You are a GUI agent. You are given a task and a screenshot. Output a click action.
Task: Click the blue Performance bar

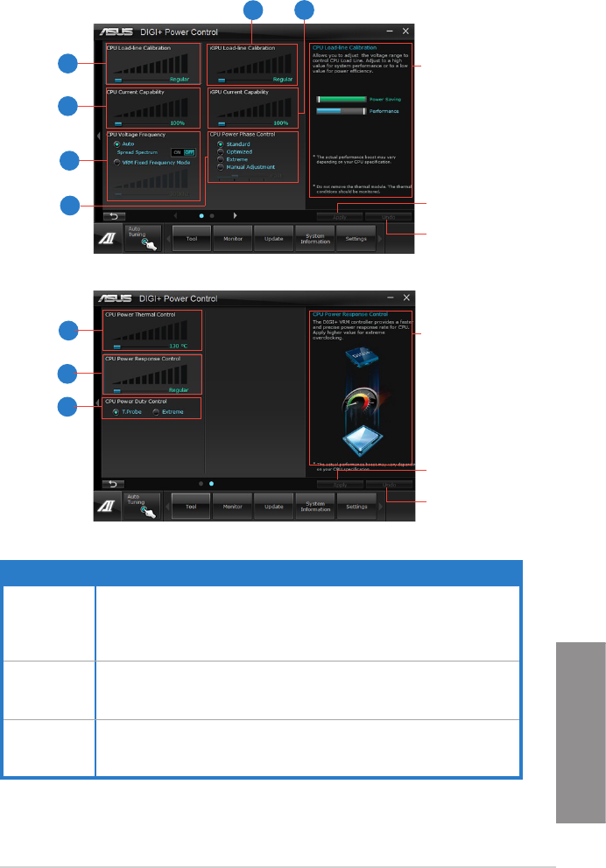coord(342,111)
